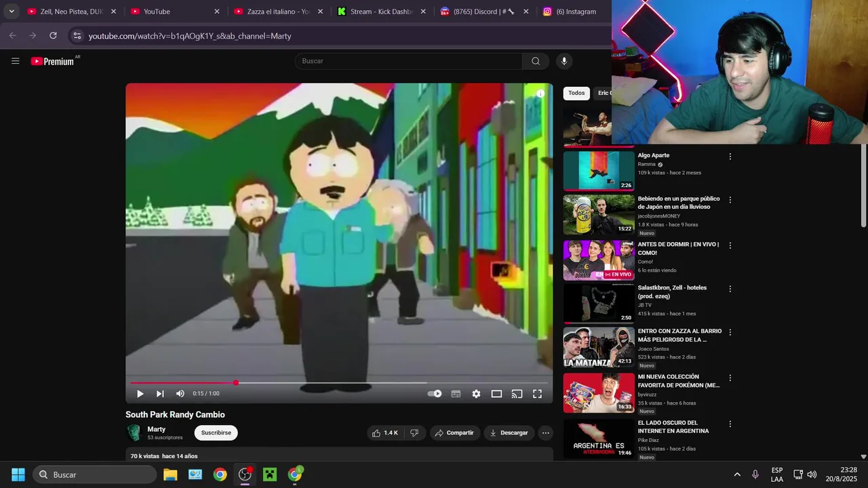
Task: Open options for MI NUEVA COLECCIÓN video
Action: (730, 378)
